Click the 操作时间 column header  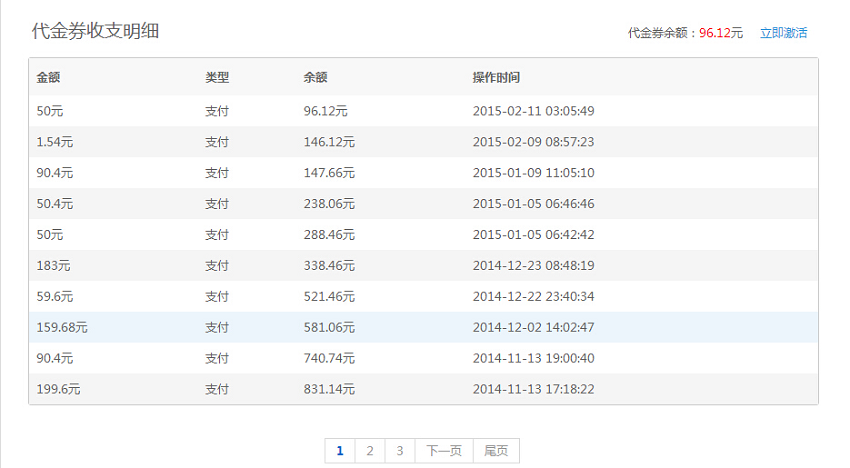point(496,78)
